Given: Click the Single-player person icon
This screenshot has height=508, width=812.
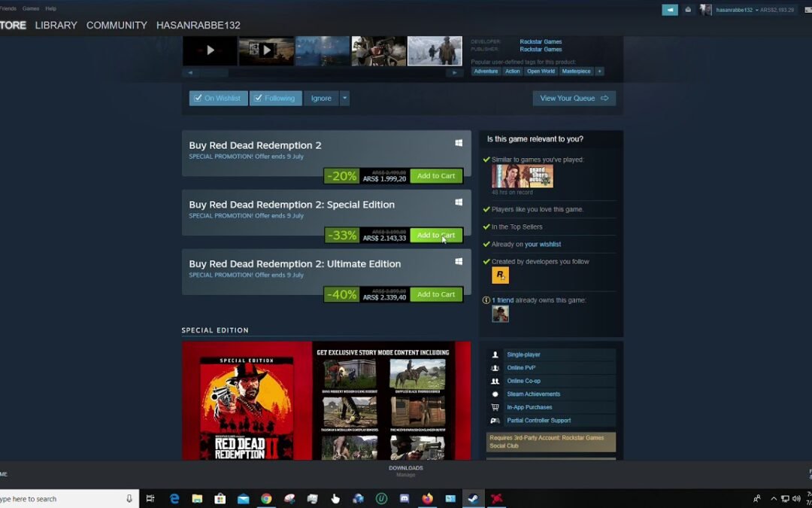Looking at the screenshot, I should pos(495,354).
